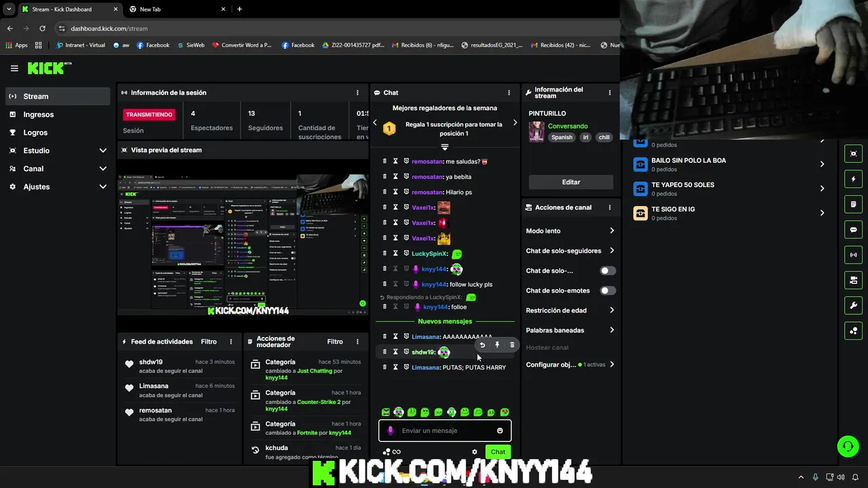Open Información del stream panel options menu
Screen dimensions: 868x488
(610, 93)
